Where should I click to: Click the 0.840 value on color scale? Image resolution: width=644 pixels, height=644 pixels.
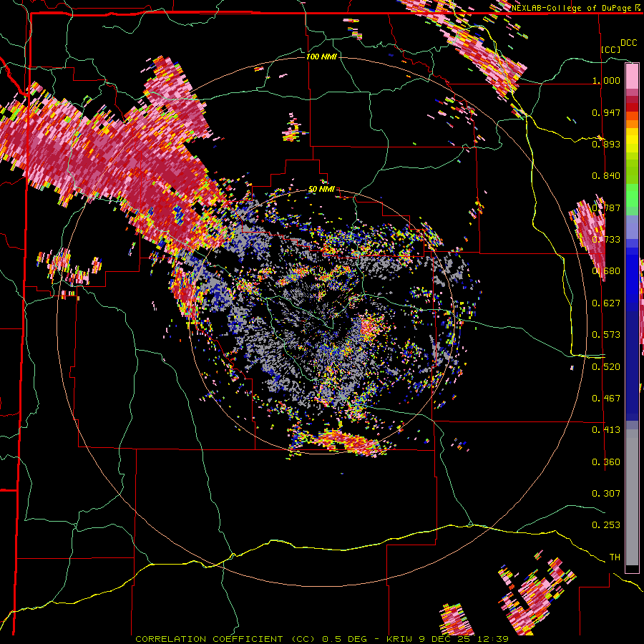[606, 176]
